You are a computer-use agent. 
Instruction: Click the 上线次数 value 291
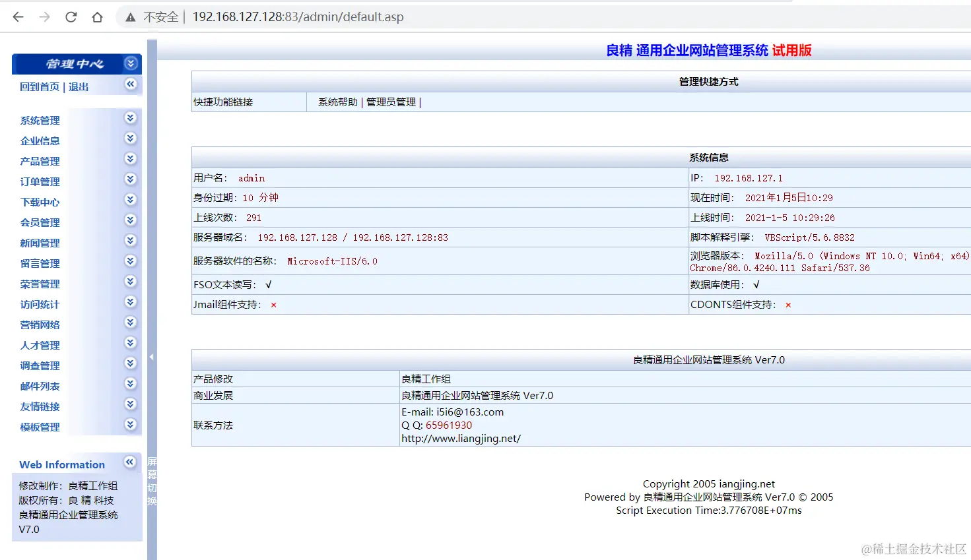(x=253, y=218)
